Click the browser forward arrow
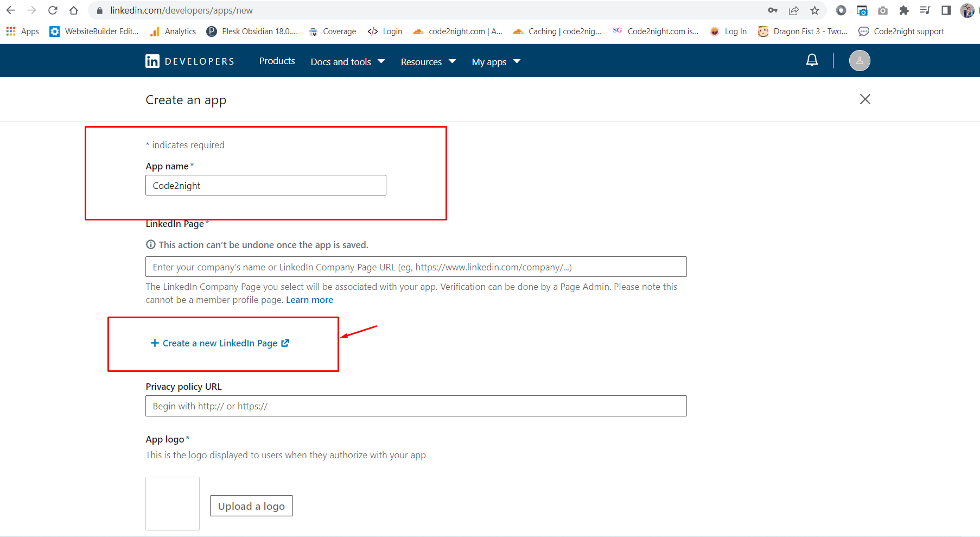The image size is (980, 537). pos(31,10)
